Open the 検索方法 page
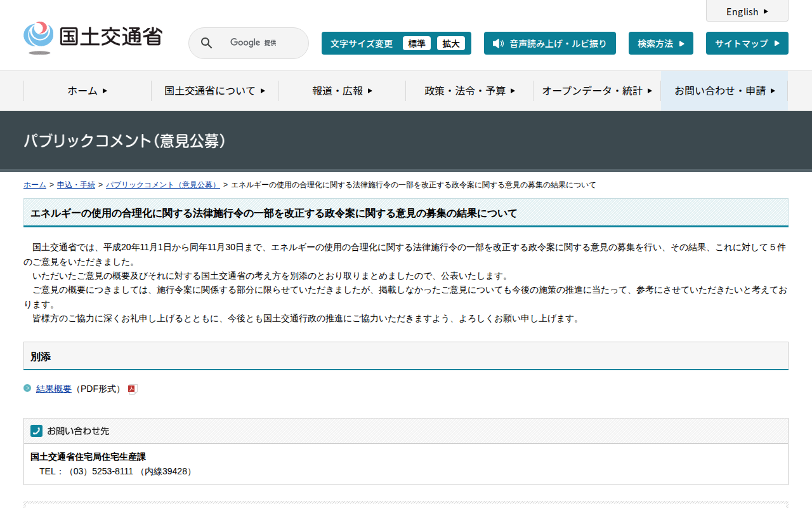Image resolution: width=812 pixels, height=508 pixels. [660, 44]
